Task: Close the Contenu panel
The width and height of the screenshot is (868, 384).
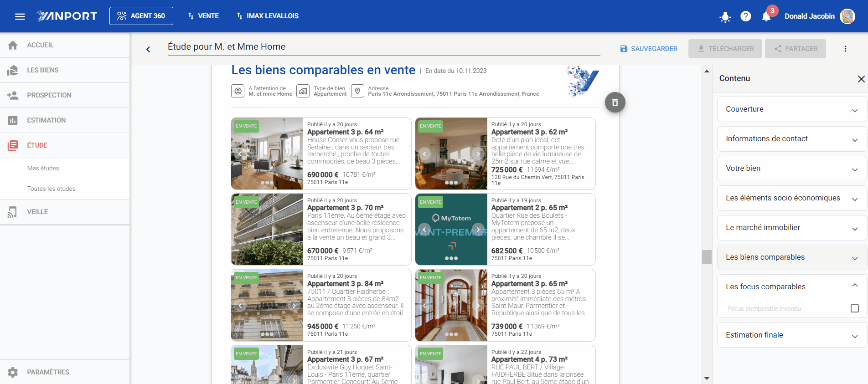Action: (861, 79)
